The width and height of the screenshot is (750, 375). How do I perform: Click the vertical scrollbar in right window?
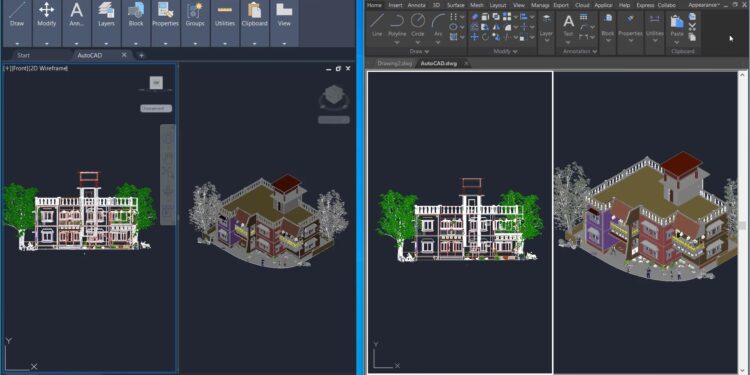(x=742, y=225)
